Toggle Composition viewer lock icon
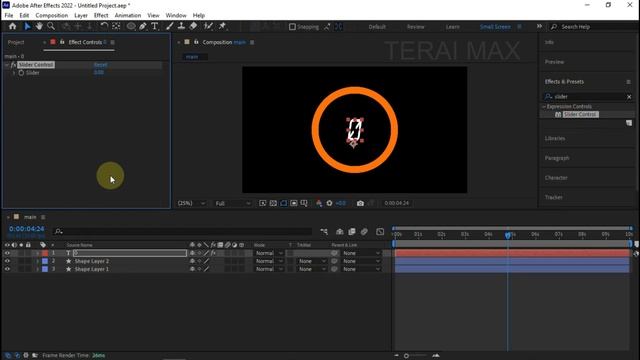This screenshot has width=640, height=360. (196, 42)
